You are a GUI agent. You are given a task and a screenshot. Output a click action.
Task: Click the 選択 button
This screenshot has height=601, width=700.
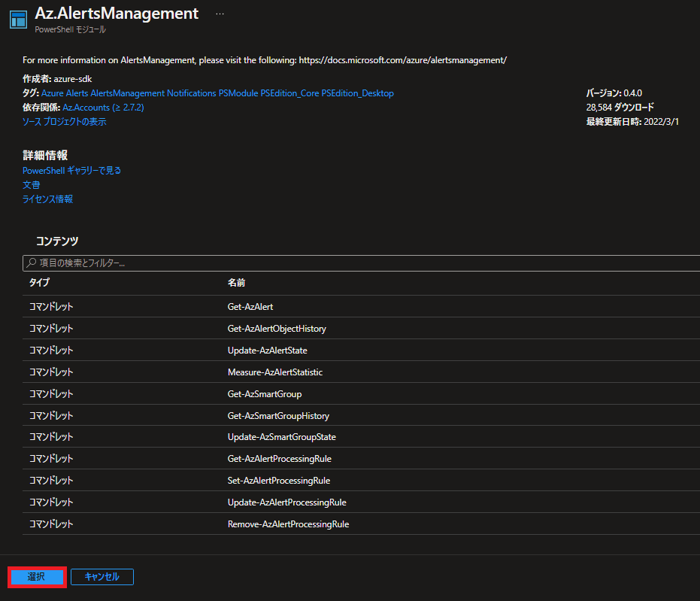37,577
